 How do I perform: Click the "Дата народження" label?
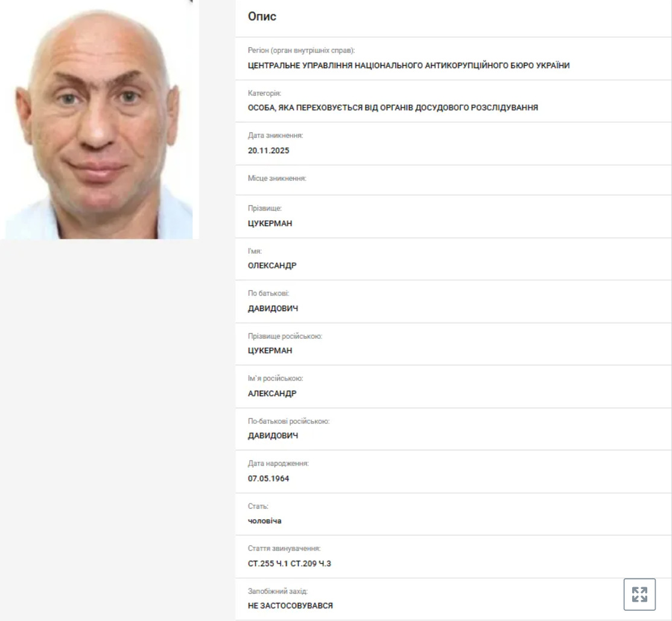pyautogui.click(x=278, y=464)
